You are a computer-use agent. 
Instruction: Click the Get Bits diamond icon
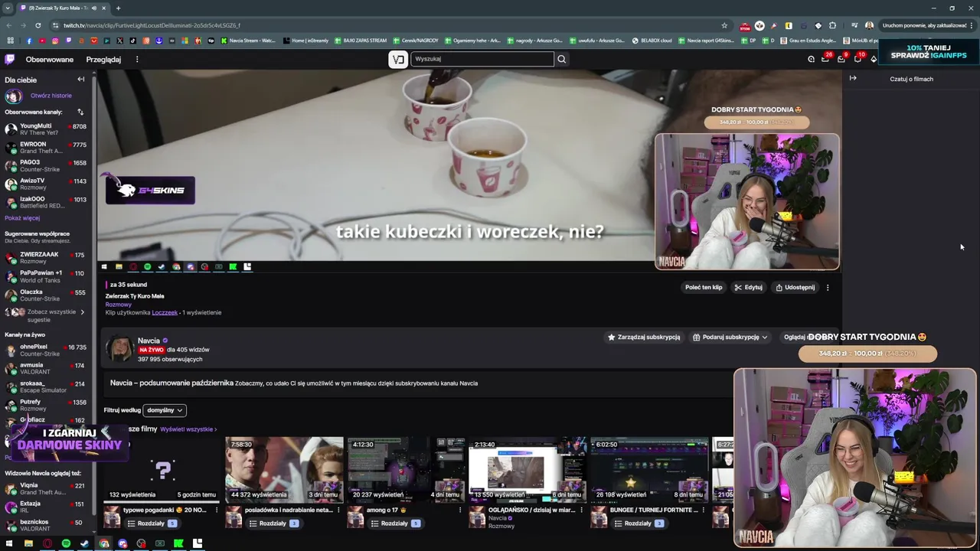coord(874,59)
